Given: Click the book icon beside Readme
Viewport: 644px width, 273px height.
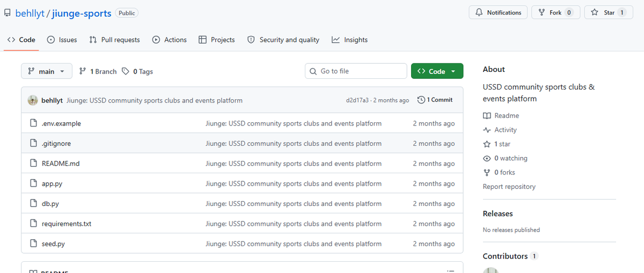Looking at the screenshot, I should (487, 115).
